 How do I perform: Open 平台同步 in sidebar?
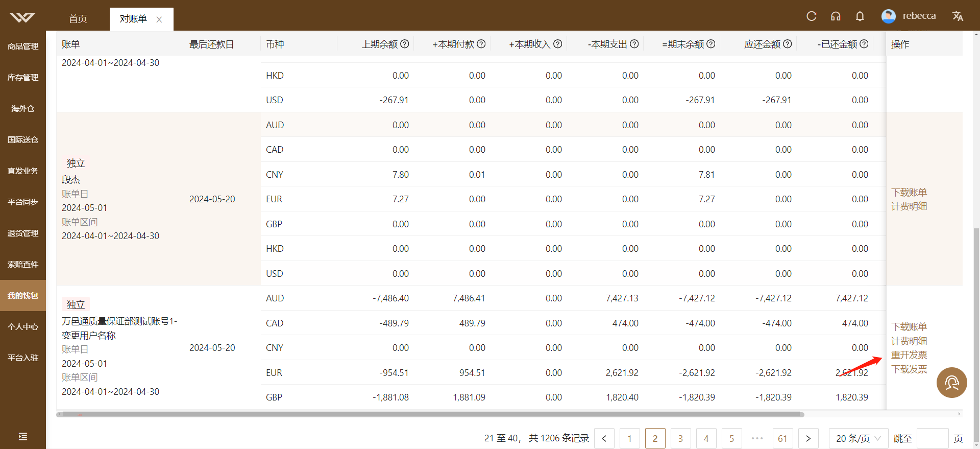[23, 202]
